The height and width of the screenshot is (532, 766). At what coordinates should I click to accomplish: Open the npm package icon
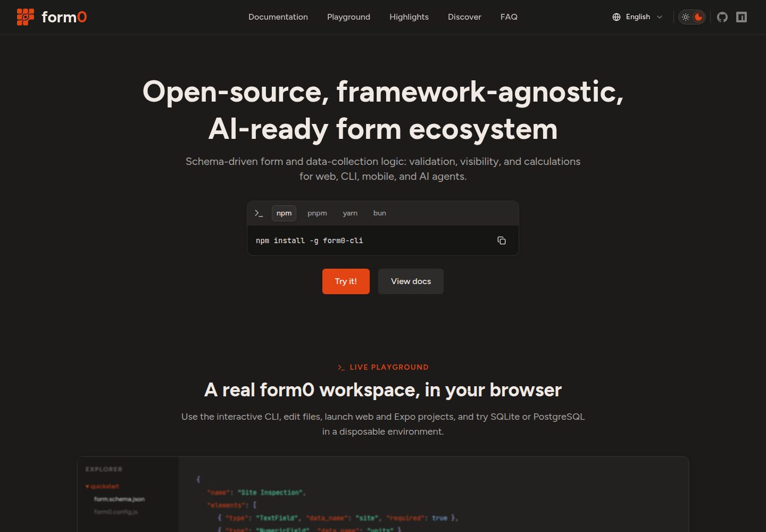742,17
